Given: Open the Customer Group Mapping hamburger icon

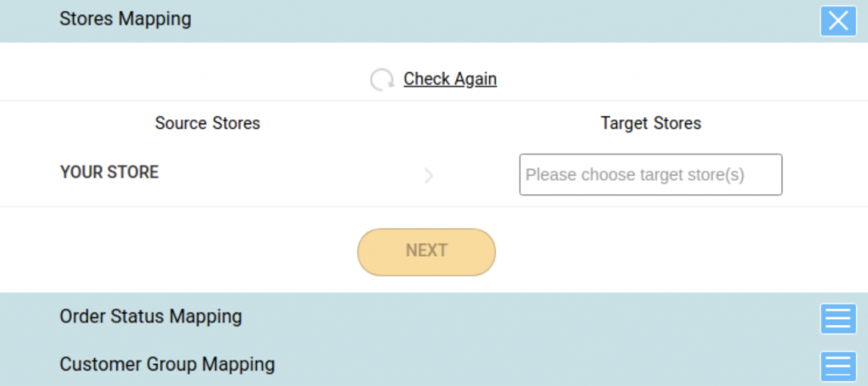Looking at the screenshot, I should (838, 366).
